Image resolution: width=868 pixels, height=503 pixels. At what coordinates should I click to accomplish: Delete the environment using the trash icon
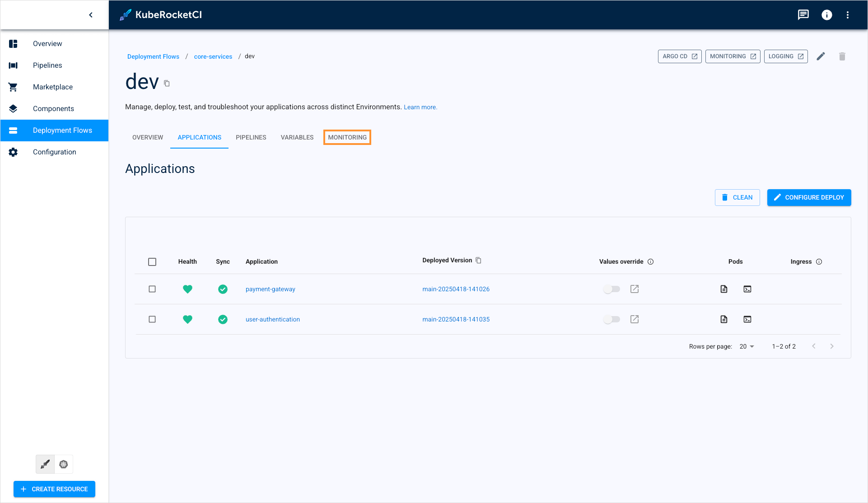(x=842, y=56)
